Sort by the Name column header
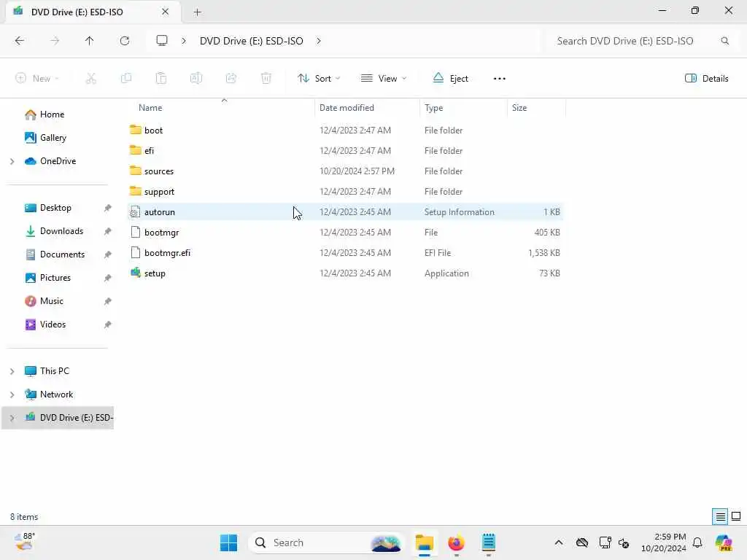This screenshot has height=560, width=747. click(x=150, y=108)
